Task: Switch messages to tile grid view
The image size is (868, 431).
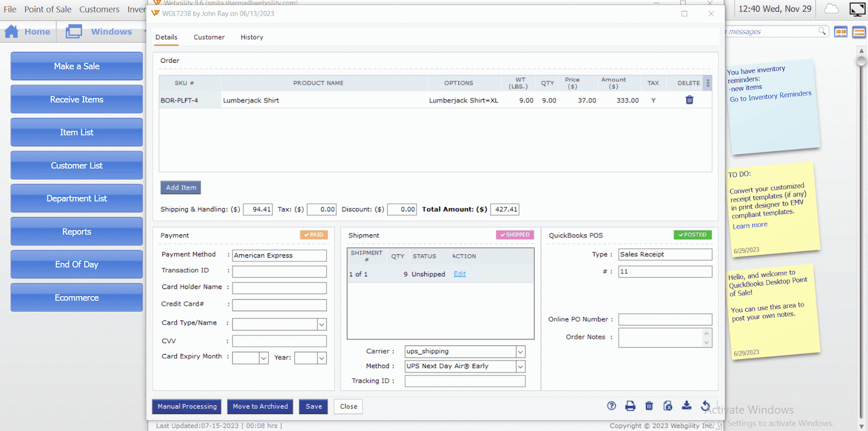Action: tap(840, 32)
